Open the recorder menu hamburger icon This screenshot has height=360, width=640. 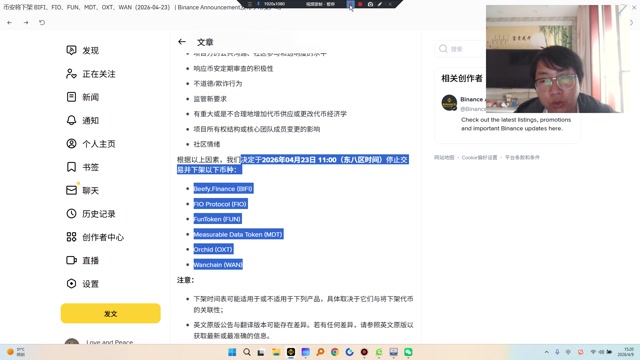(250, 4)
